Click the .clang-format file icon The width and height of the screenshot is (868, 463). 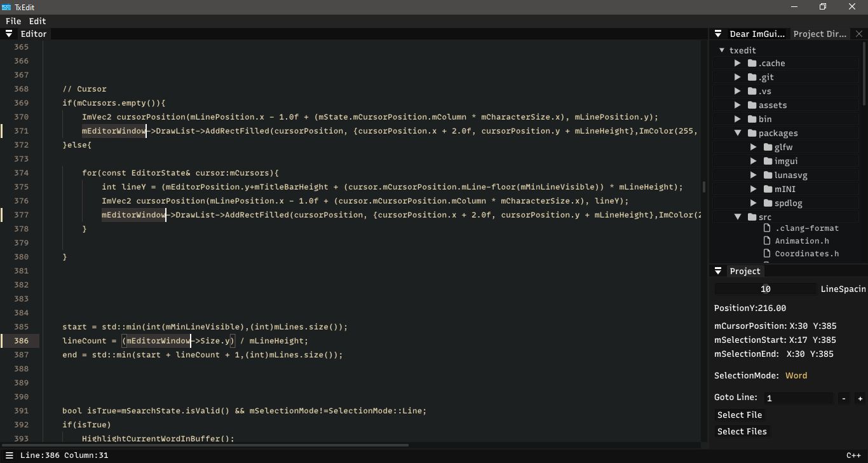(x=767, y=228)
